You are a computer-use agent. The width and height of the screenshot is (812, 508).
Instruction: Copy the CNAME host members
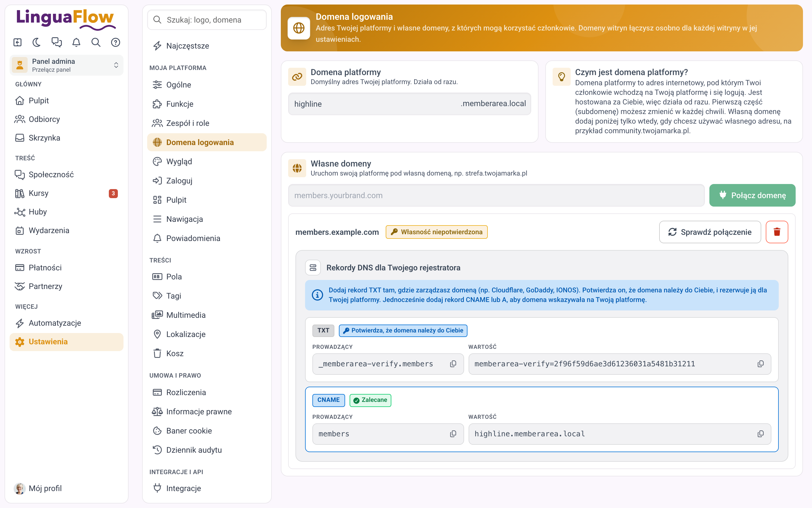click(453, 434)
